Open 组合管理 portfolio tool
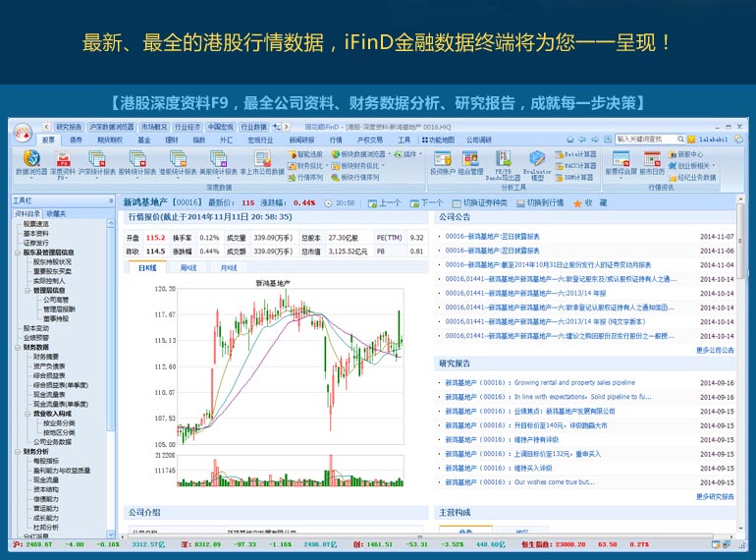756x560 pixels. tap(470, 163)
